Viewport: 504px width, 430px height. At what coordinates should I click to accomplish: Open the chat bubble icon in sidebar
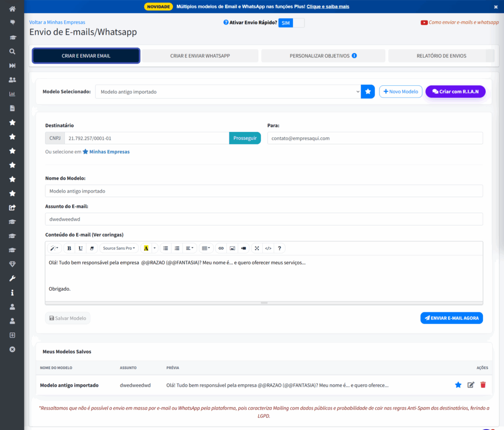(x=12, y=23)
